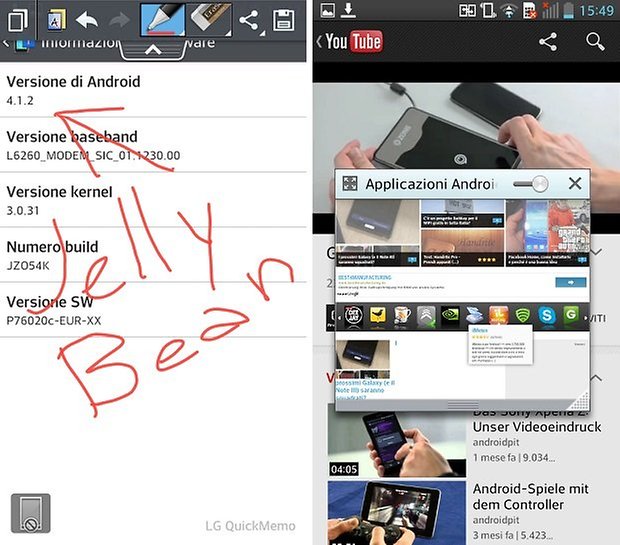
Task: Open the Facebook Home article thumbnail
Action: click(548, 233)
